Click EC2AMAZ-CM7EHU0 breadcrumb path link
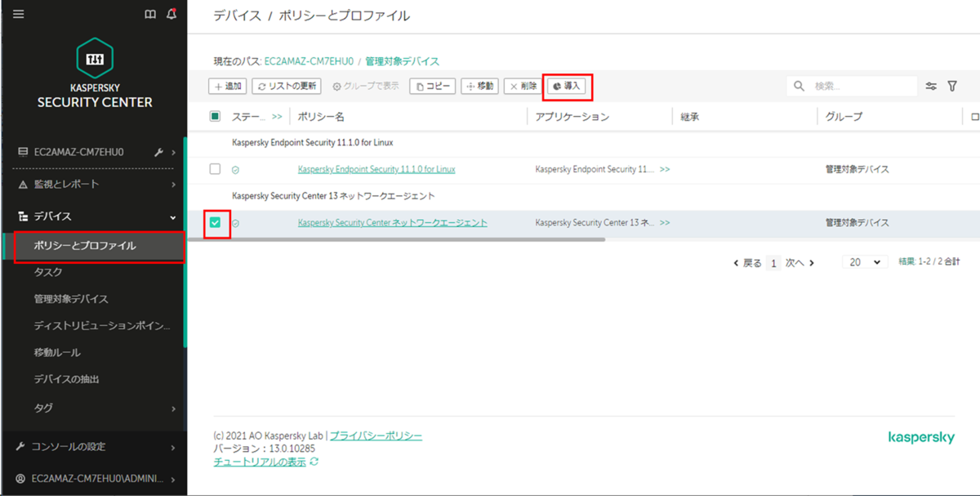This screenshot has height=496, width=980. click(x=309, y=61)
